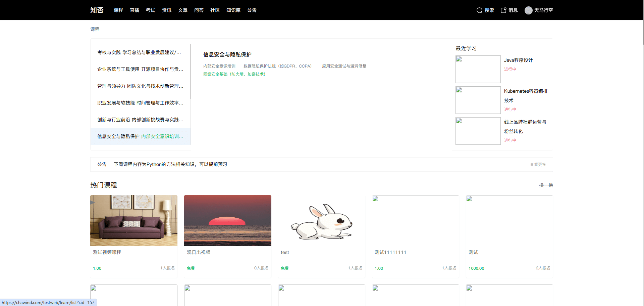Open the Kubernetes容器编排技术 course thumbnail

click(478, 100)
